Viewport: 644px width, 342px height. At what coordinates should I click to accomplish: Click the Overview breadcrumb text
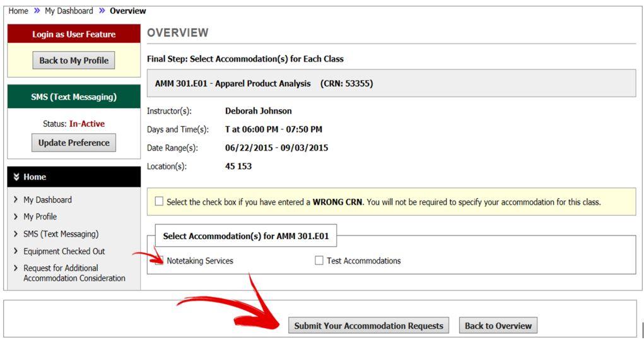[128, 11]
